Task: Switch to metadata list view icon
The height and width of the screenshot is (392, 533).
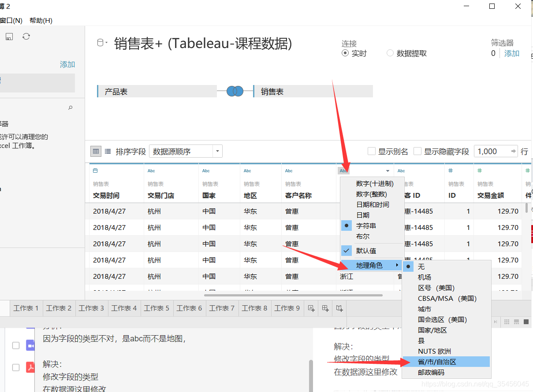Action: tap(108, 152)
